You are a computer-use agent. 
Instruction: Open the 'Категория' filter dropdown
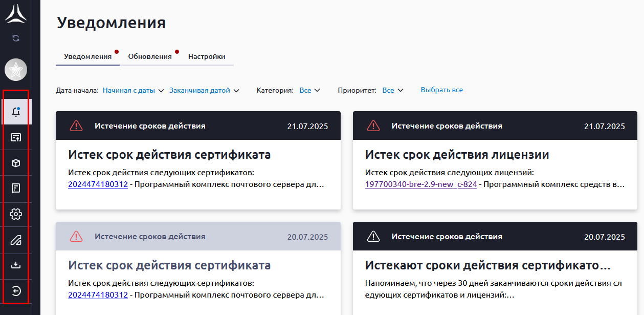tap(309, 91)
